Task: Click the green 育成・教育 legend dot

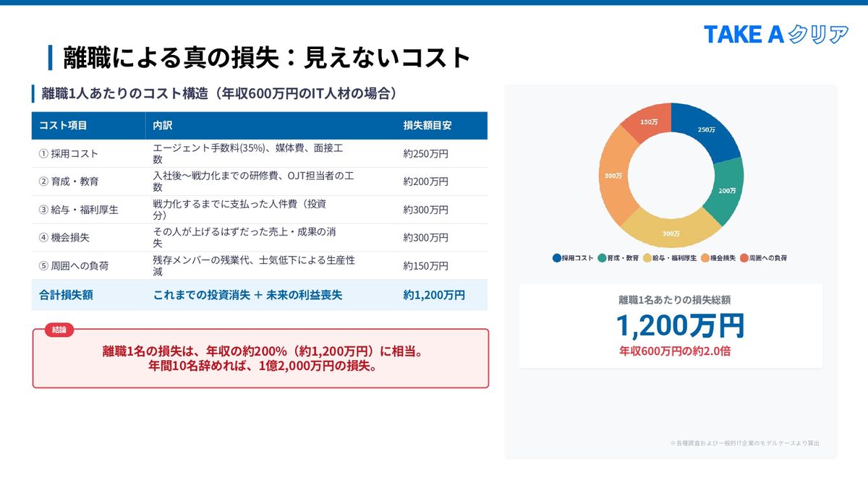Action: click(x=603, y=257)
